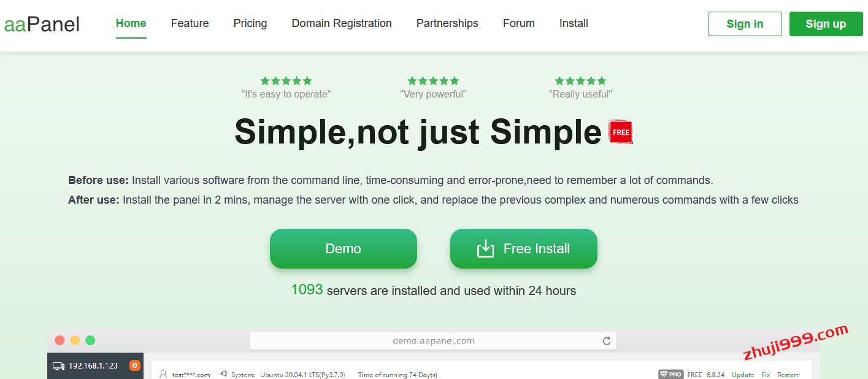Open the Install page
The height and width of the screenshot is (379, 868).
[574, 23]
